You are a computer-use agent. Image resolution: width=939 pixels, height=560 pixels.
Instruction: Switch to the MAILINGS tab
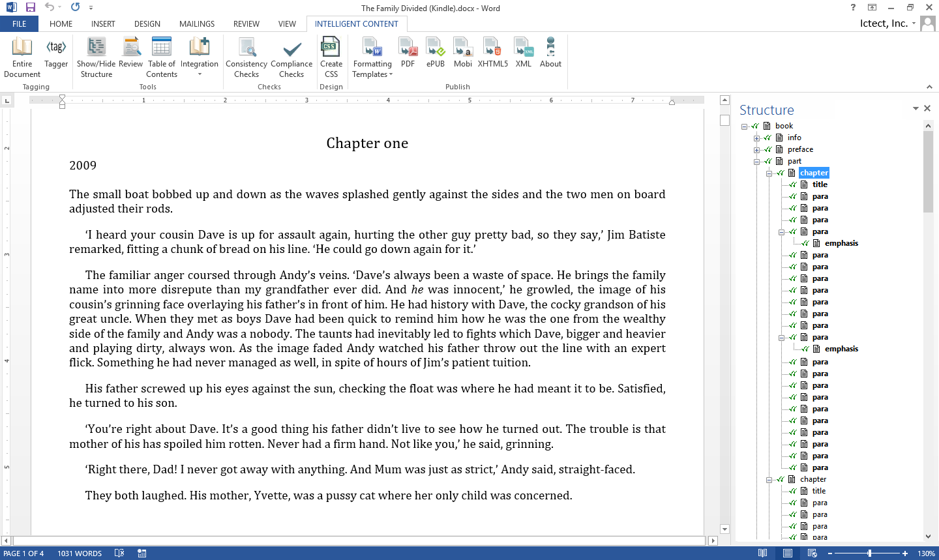(x=197, y=24)
